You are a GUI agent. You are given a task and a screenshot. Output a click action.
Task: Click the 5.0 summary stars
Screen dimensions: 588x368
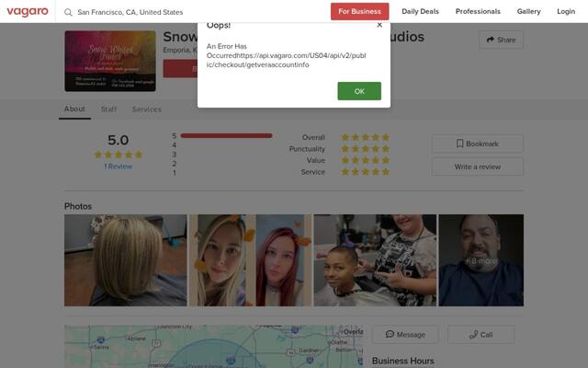[119, 155]
